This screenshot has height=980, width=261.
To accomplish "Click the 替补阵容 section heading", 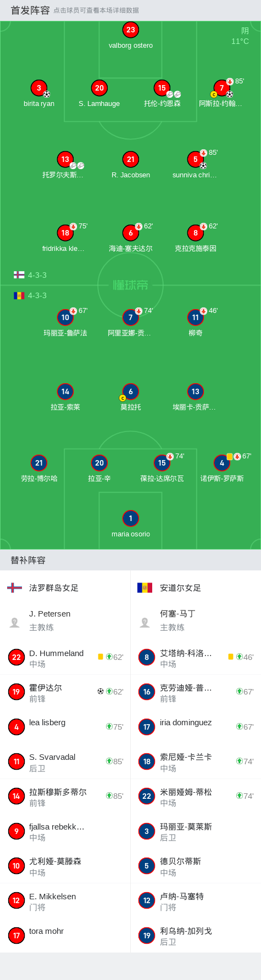I will click(28, 561).
